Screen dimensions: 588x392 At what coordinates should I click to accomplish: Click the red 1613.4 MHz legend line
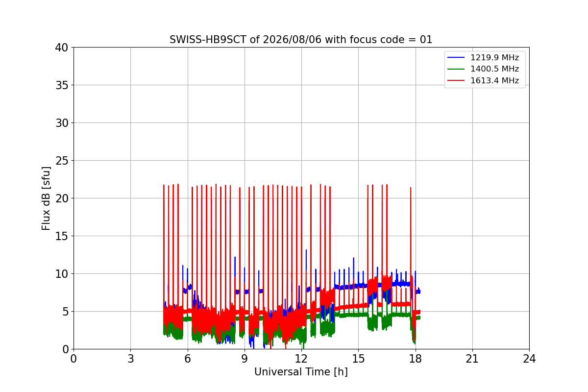(456, 81)
